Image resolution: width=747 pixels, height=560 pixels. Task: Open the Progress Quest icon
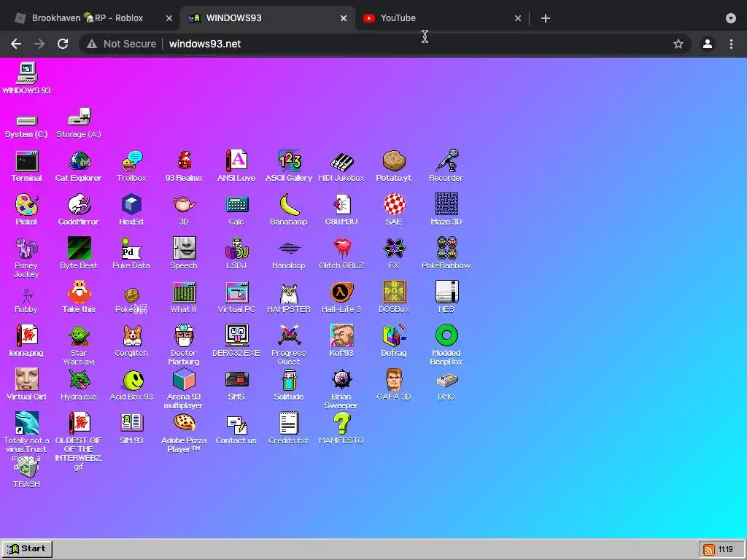[289, 345]
